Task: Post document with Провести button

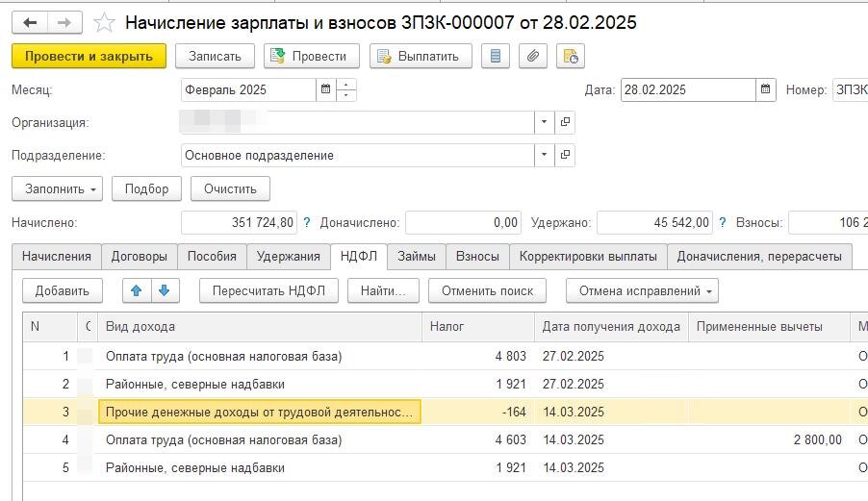Action: [x=312, y=57]
